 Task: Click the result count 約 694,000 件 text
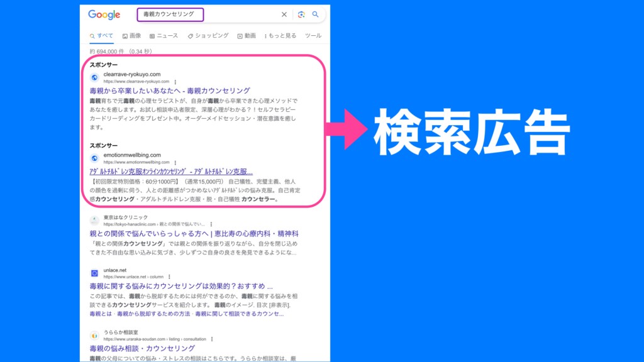121,52
